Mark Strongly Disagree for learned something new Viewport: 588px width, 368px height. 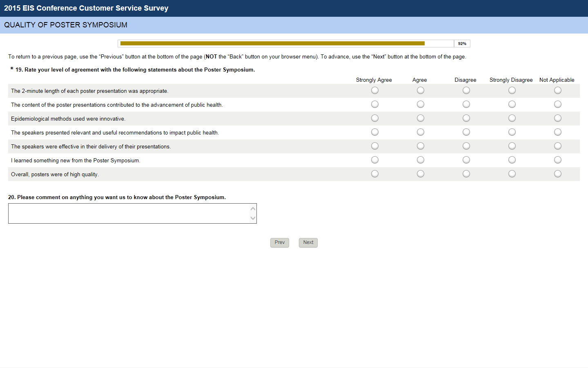(x=512, y=160)
